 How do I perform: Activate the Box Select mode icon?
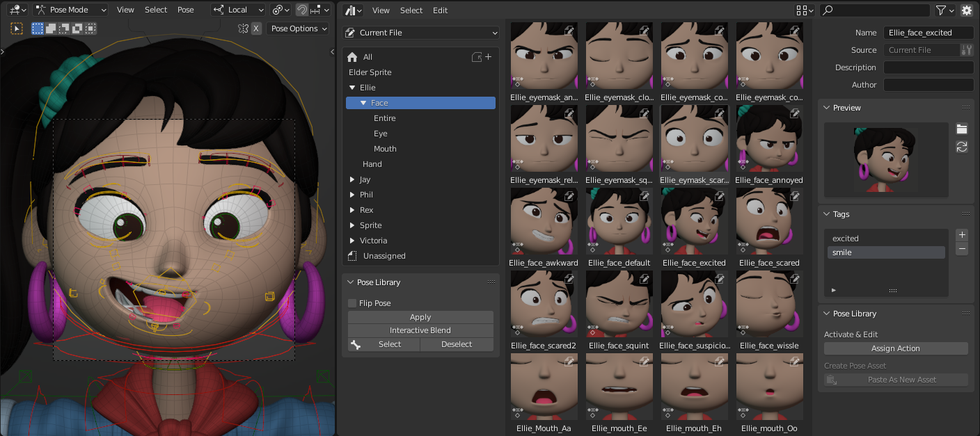(x=37, y=28)
